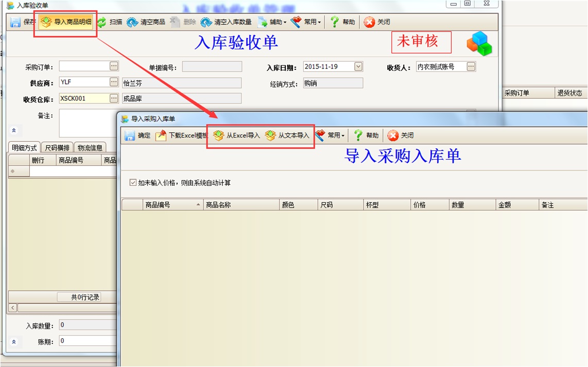
Task: Switch to the 物流信息 tab
Action: [x=90, y=148]
